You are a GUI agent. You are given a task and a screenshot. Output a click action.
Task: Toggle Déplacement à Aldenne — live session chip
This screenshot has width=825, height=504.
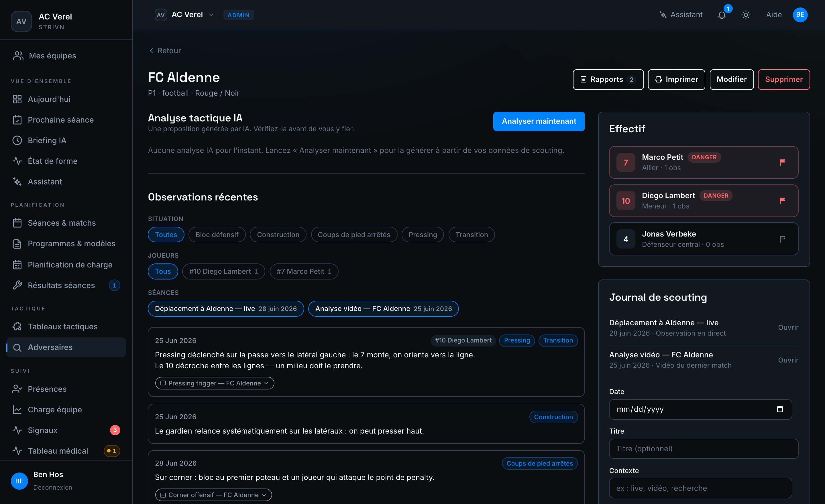(x=226, y=309)
